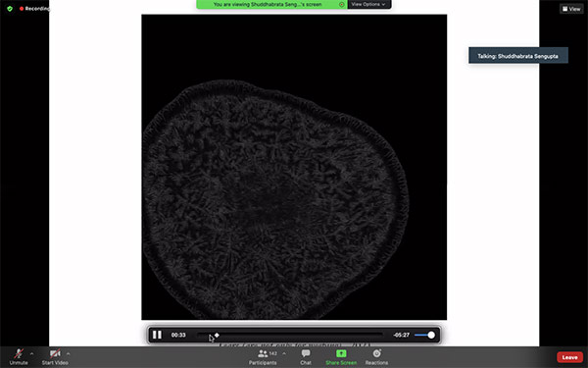Click the remaining time -05:27
Screen dimensions: 588x368
(401, 335)
